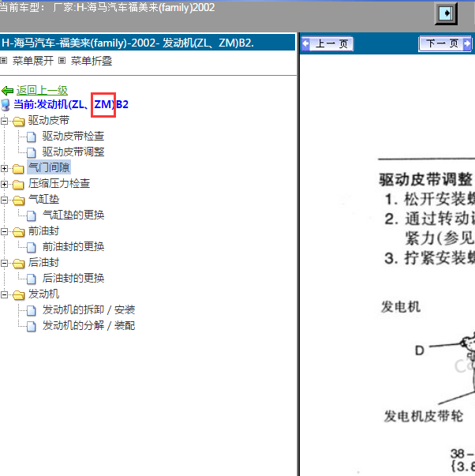The image size is (475, 476).
Task: Collapse the 后油封 tree node
Action: pyautogui.click(x=4, y=263)
